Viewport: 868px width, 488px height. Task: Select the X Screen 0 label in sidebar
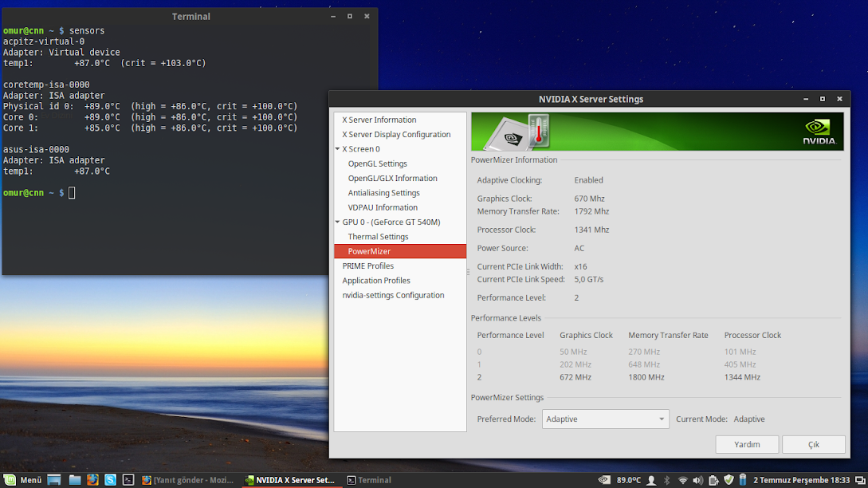coord(361,149)
